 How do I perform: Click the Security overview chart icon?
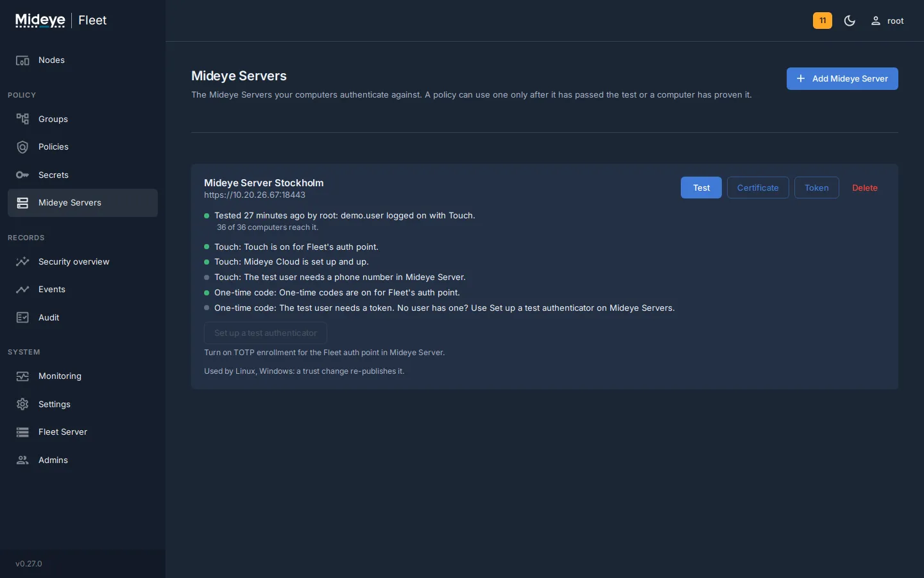pyautogui.click(x=22, y=261)
